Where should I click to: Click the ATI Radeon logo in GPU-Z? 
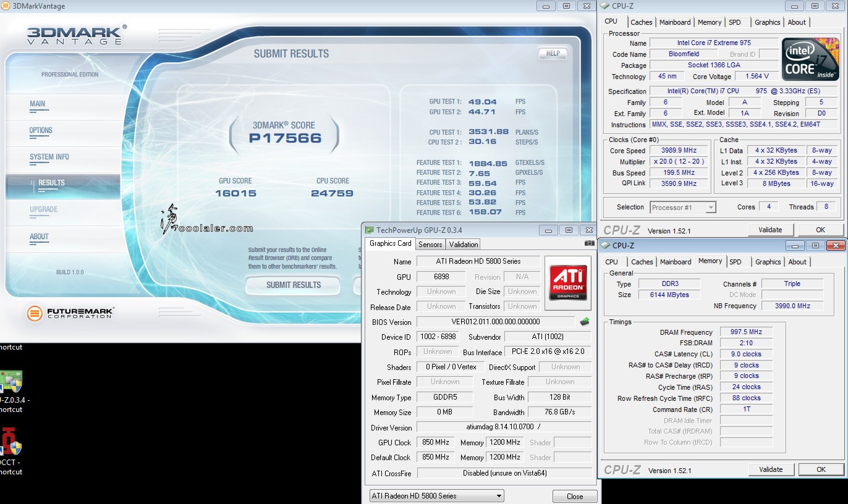567,283
